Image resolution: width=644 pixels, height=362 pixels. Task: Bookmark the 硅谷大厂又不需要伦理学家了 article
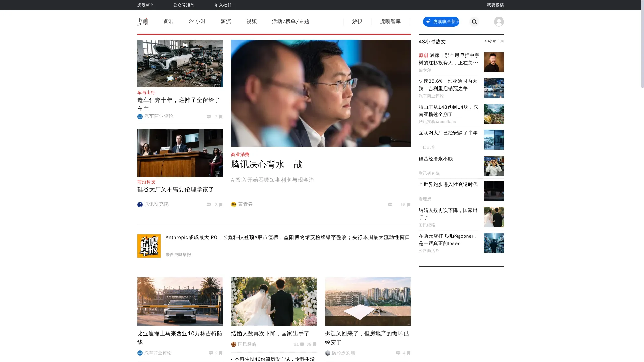220,205
